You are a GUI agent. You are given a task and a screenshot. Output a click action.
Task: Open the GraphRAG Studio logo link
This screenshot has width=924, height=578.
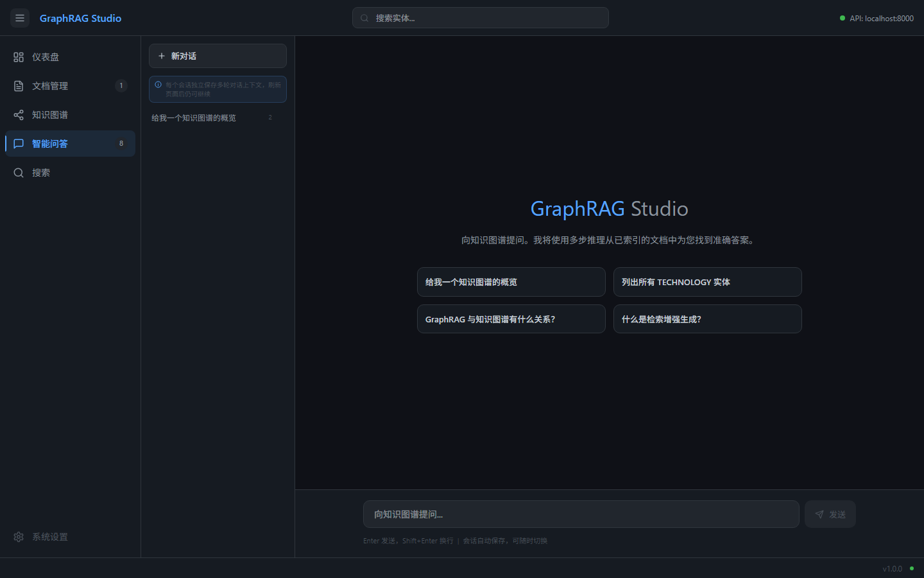pos(80,18)
